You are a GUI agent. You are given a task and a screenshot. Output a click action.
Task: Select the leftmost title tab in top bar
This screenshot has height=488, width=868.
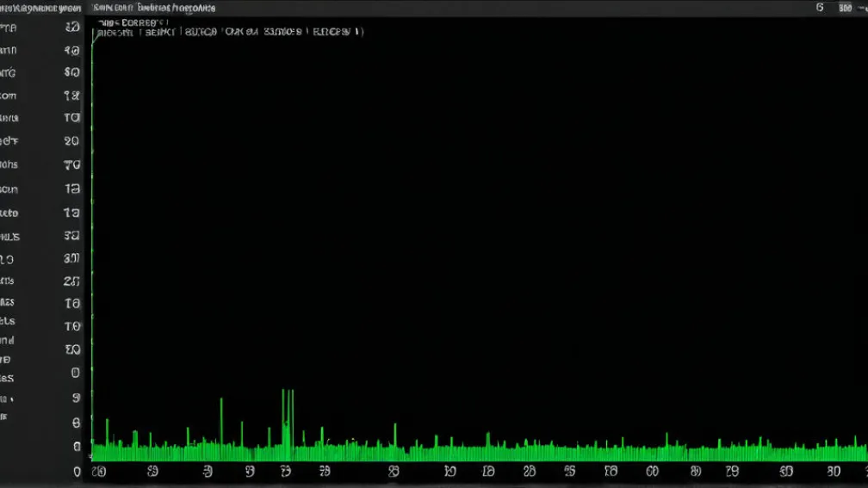click(40, 8)
